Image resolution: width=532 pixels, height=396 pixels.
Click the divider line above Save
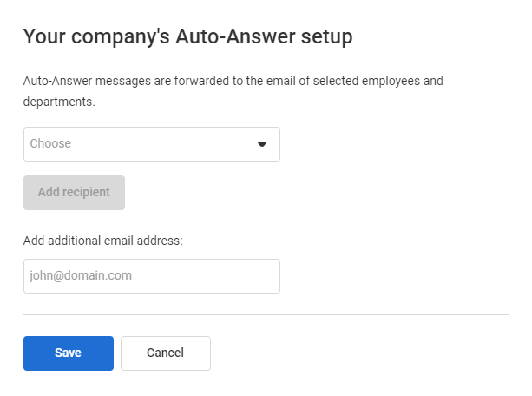coord(266,314)
